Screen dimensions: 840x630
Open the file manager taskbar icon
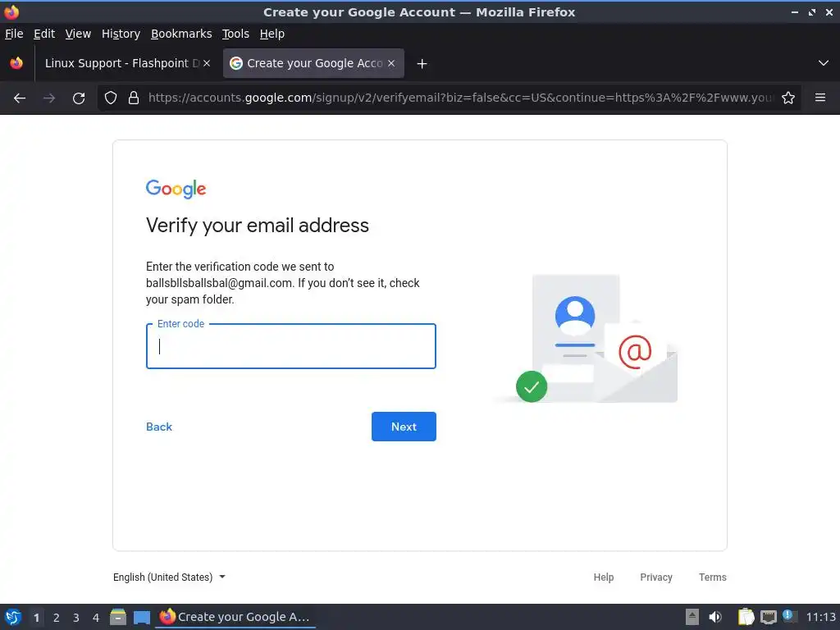[x=118, y=617]
